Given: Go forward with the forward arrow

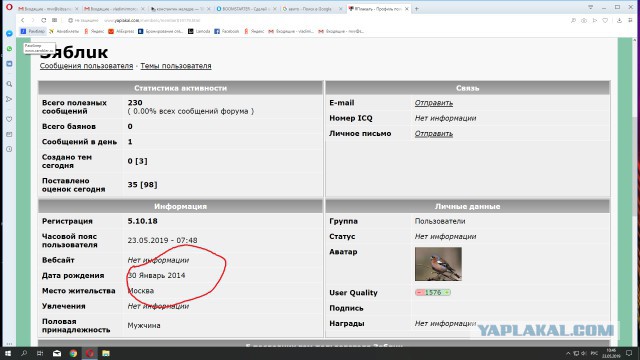Looking at the screenshot, I should [x=33, y=20].
